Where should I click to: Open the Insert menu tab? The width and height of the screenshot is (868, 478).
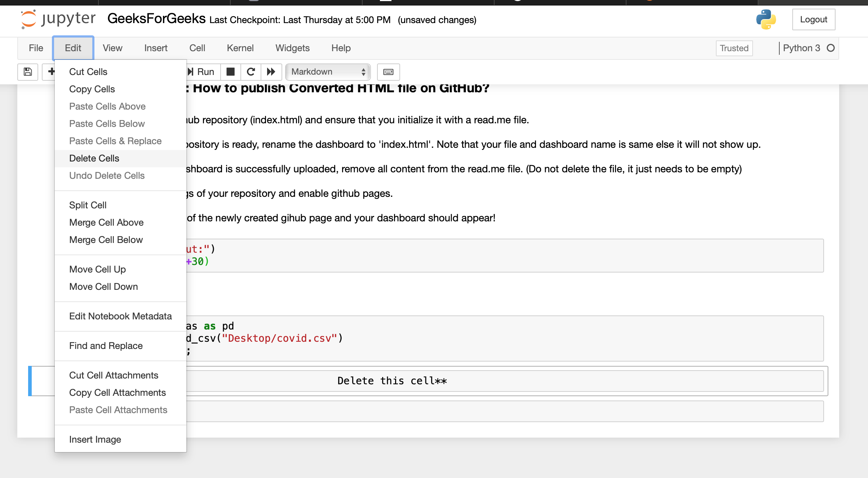coord(155,48)
